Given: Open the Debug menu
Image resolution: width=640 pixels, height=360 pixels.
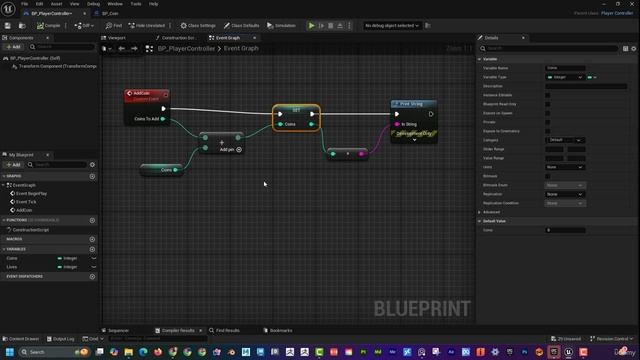Looking at the screenshot, I should click(93, 4).
